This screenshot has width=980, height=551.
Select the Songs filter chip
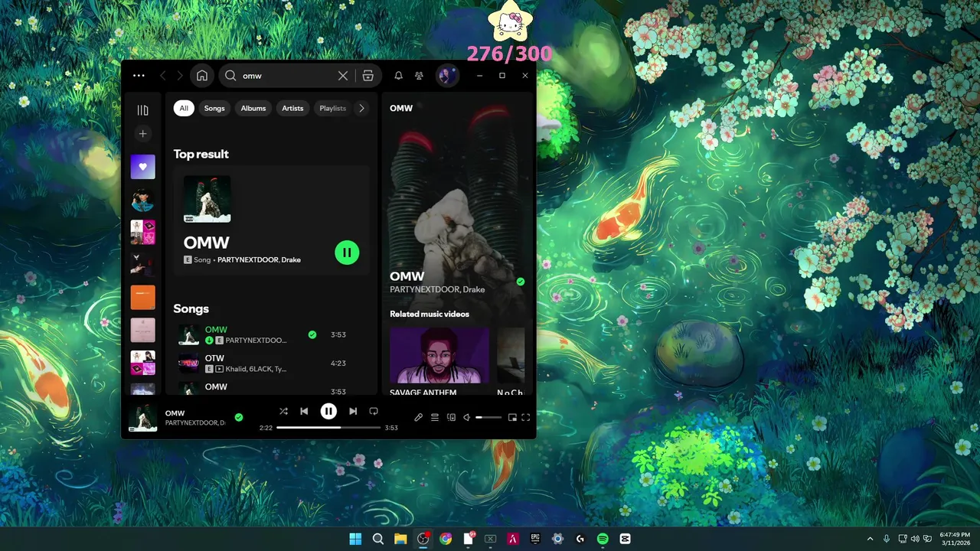tap(214, 108)
